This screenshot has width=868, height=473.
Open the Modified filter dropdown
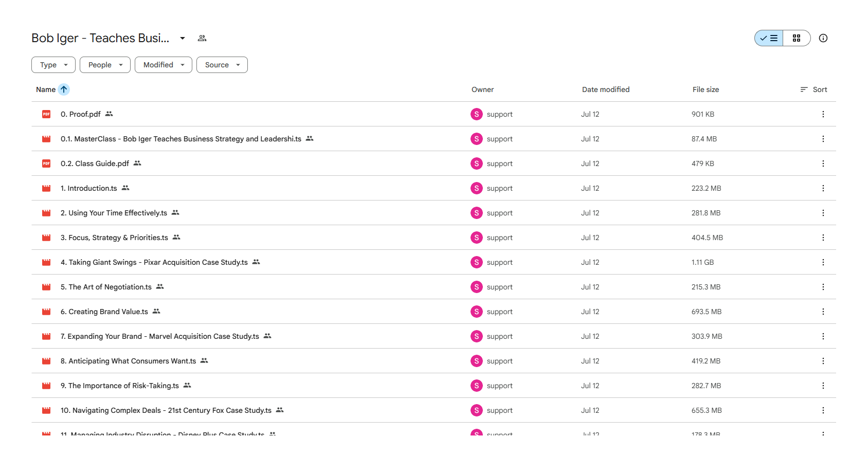pos(164,65)
